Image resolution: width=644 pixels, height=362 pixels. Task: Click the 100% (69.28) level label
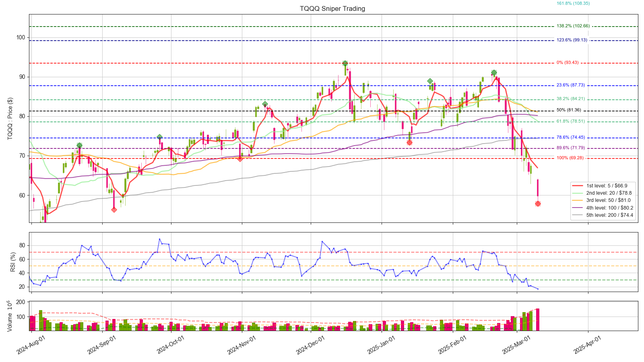tap(570, 158)
